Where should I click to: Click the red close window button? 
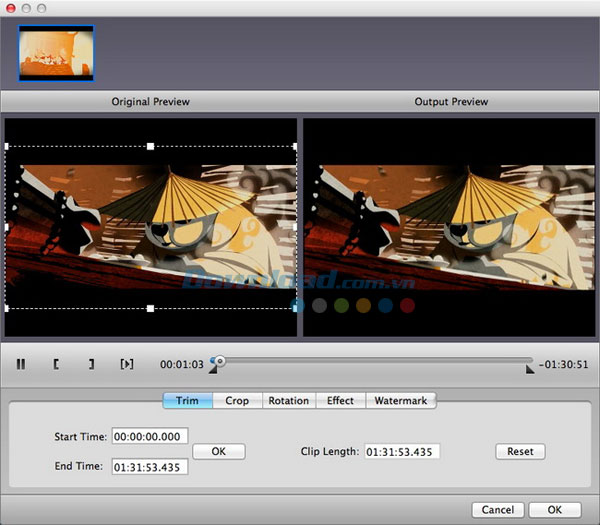10,7
